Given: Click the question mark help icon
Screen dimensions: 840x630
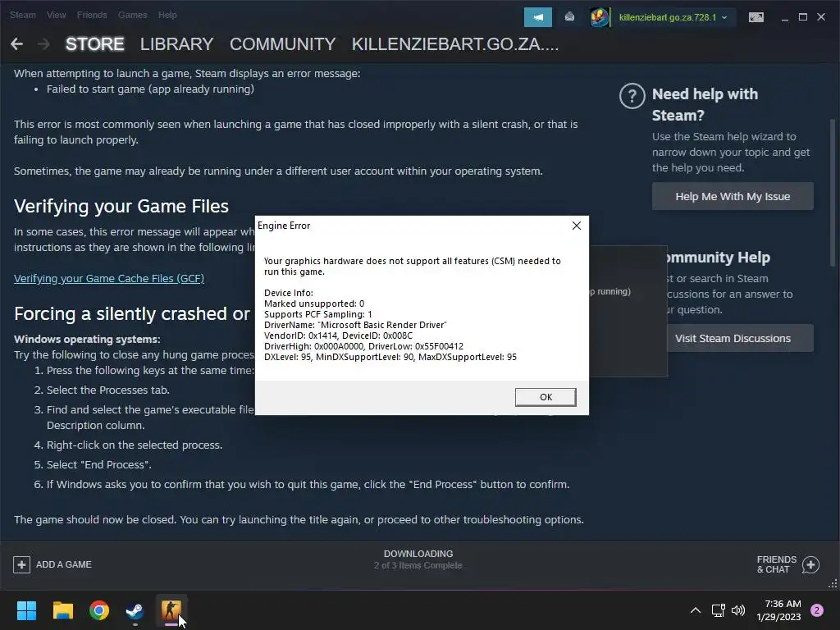Looking at the screenshot, I should [x=632, y=97].
